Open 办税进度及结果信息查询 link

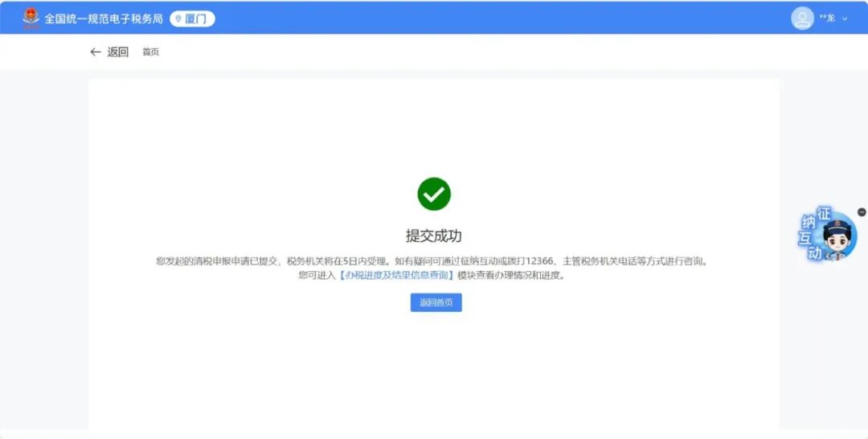[396, 275]
